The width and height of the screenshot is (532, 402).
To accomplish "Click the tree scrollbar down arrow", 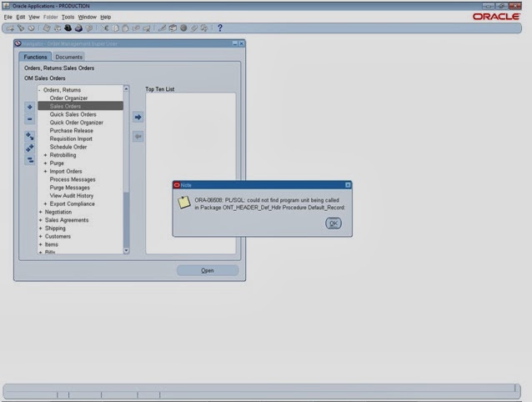I will coord(126,251).
